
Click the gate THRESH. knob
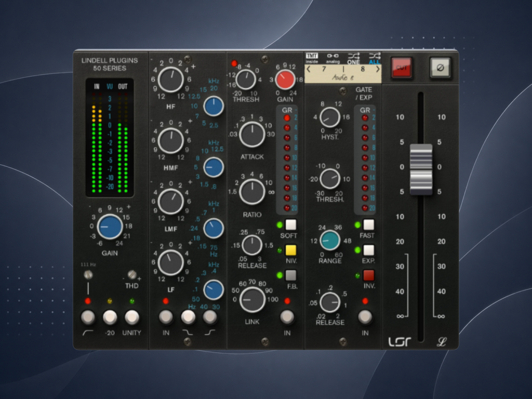click(330, 179)
